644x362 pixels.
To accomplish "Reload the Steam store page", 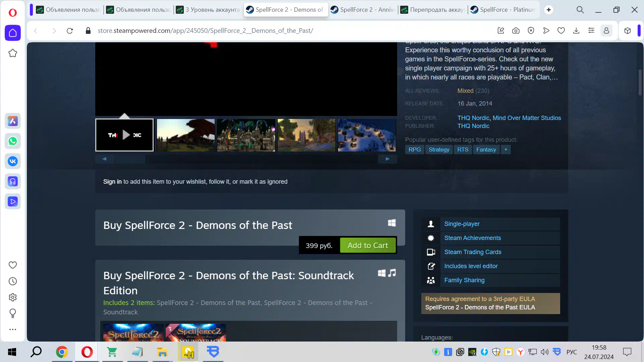I will (70, 31).
